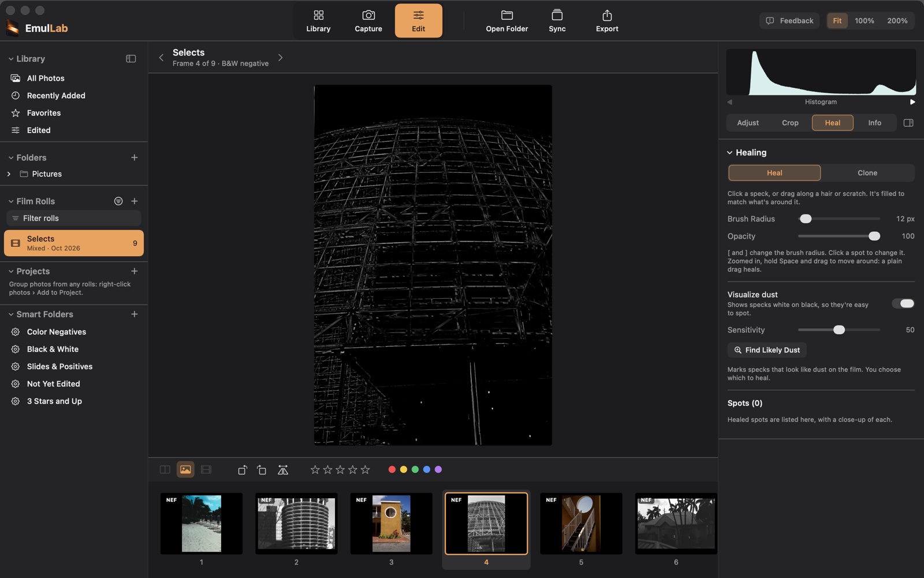The image size is (924, 578).
Task: Flip image horizontally icon
Action: 283,470
